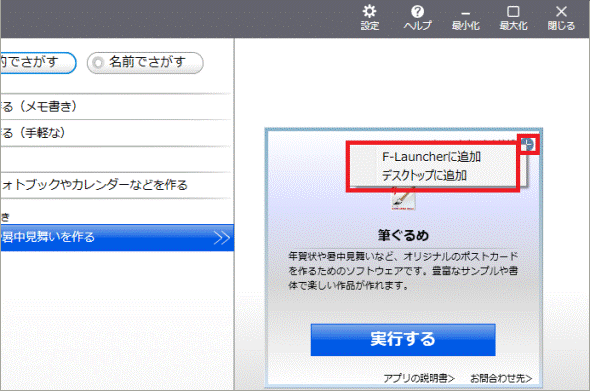Select the (メモ書き) list row
The image size is (590, 391).
click(116, 107)
